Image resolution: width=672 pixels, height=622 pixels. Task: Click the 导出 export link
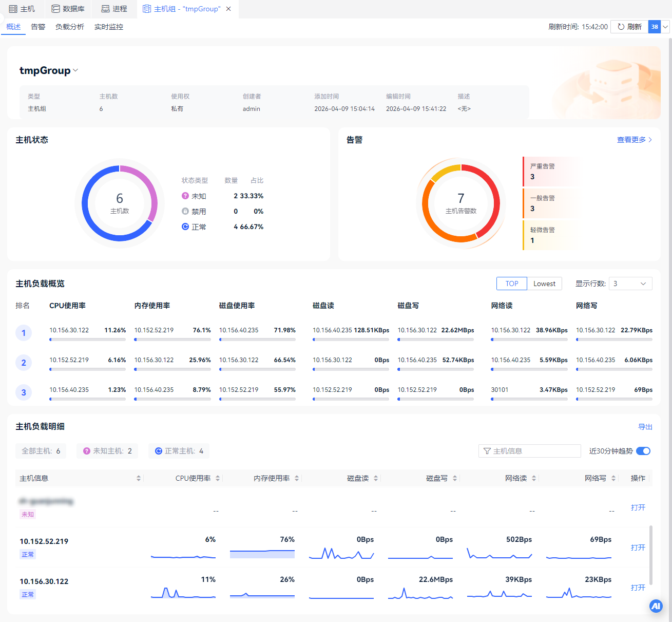coord(645,427)
